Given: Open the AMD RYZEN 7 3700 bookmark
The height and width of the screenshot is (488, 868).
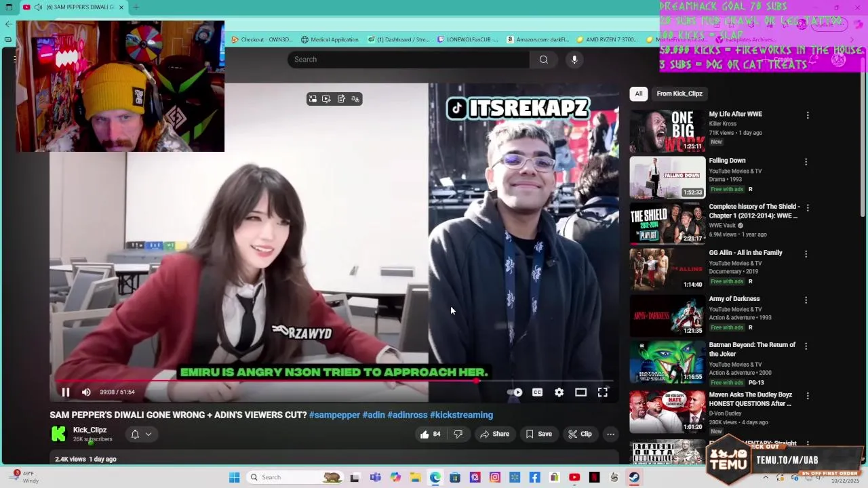Looking at the screenshot, I should point(607,39).
